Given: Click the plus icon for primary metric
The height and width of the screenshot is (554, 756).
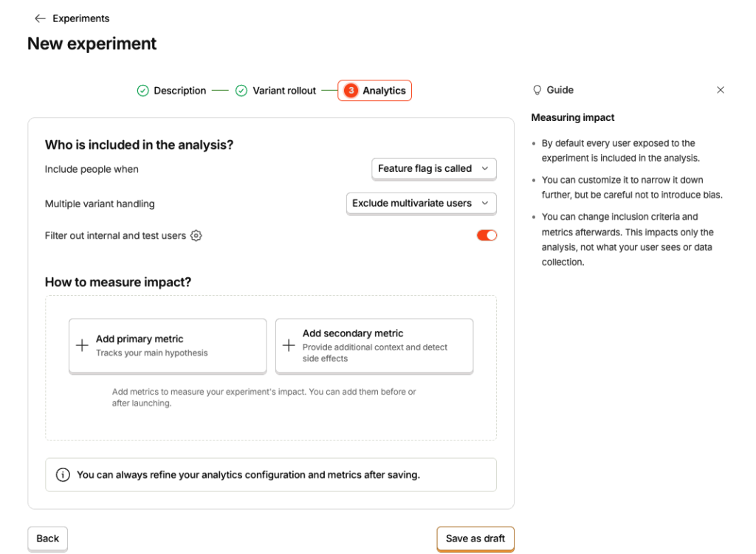Looking at the screenshot, I should (x=83, y=345).
